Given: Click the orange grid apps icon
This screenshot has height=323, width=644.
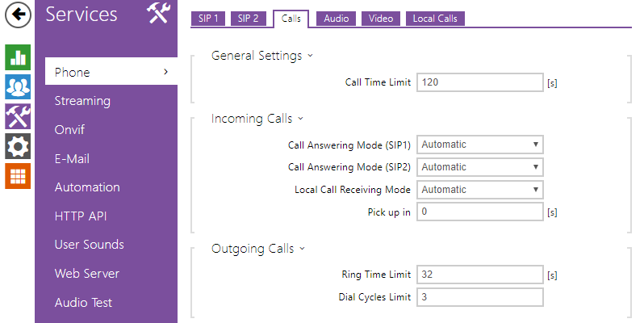Looking at the screenshot, I should point(17,176).
